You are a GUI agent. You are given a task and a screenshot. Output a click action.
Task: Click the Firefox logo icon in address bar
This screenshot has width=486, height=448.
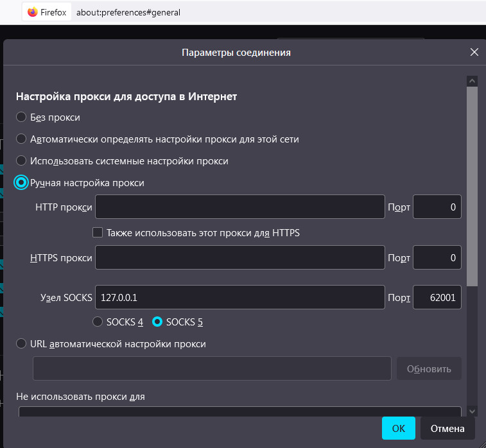33,12
